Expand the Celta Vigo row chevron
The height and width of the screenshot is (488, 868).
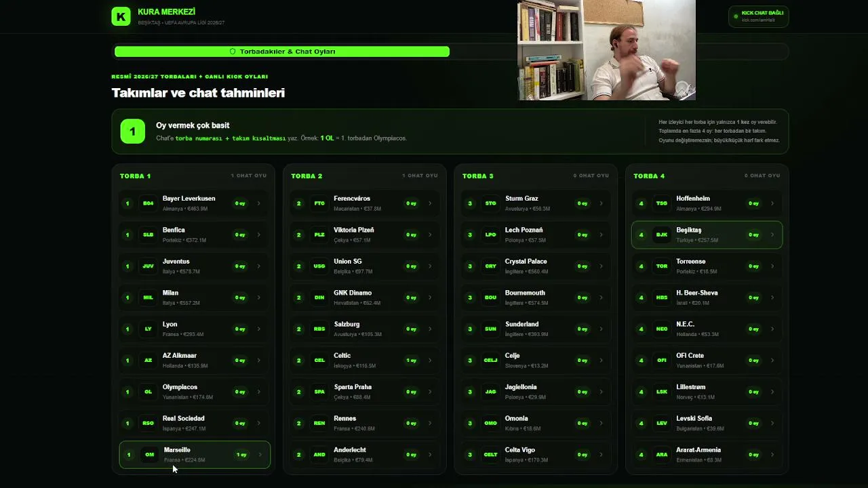coord(601,455)
